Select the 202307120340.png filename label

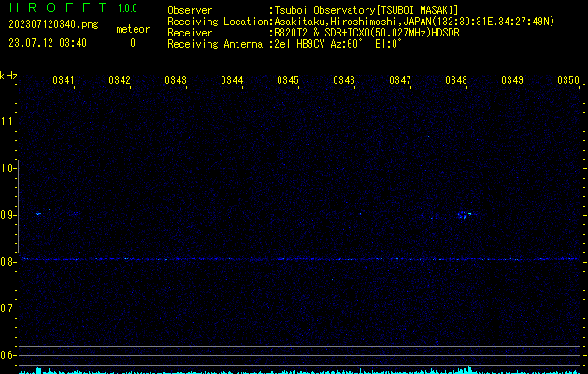pyautogui.click(x=46, y=28)
